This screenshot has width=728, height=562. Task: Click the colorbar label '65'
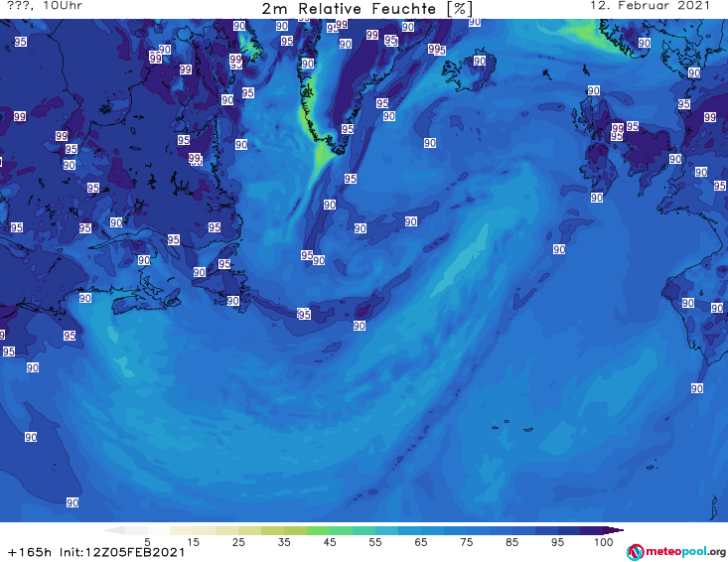(x=421, y=542)
